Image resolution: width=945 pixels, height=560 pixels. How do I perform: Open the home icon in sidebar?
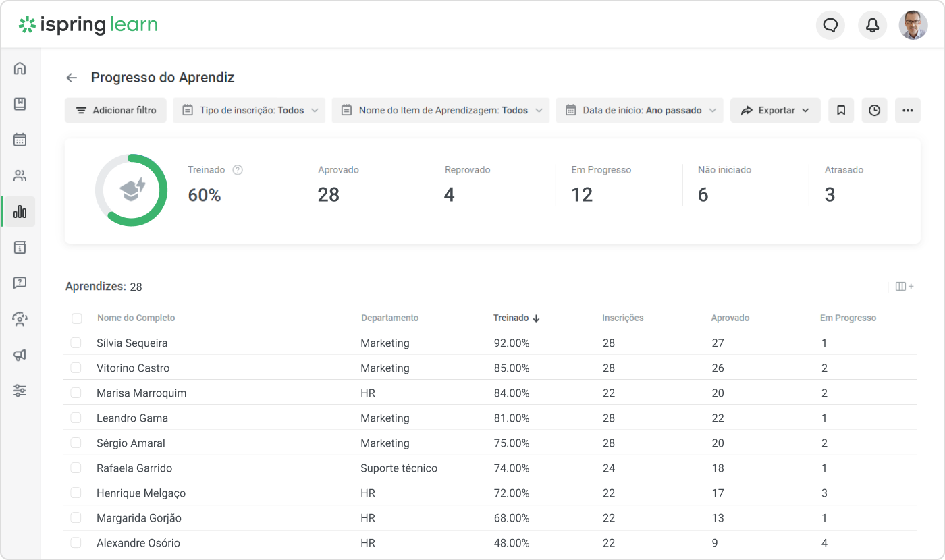click(x=20, y=68)
